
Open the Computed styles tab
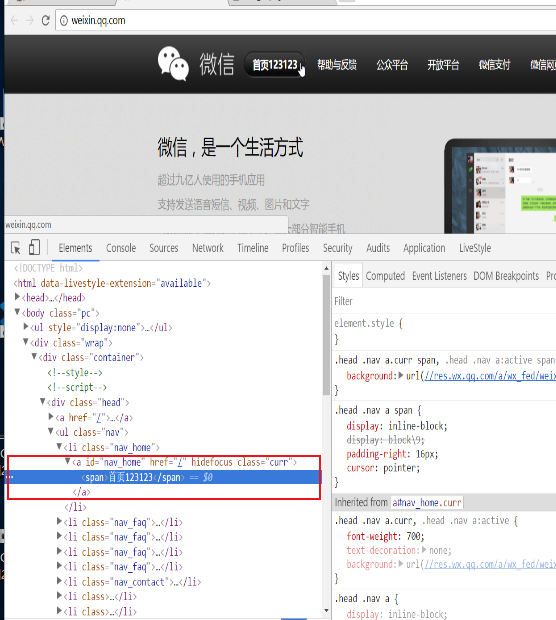[x=385, y=276]
